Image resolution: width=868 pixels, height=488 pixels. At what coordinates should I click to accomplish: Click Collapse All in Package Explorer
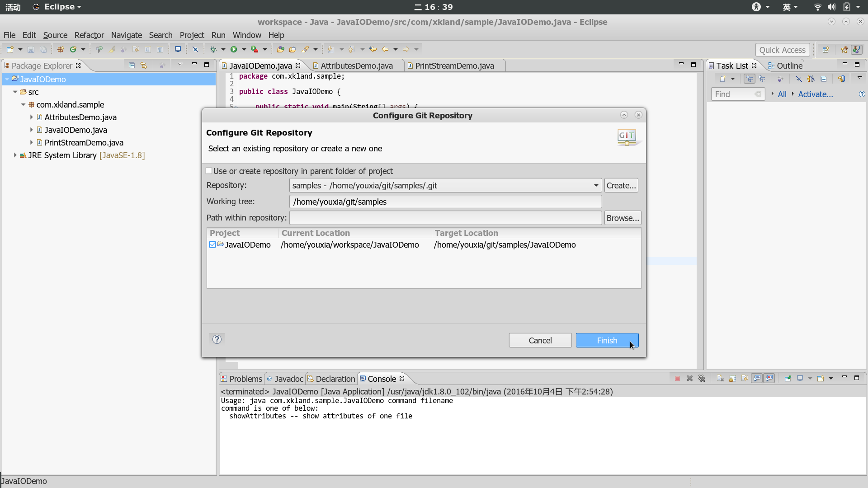132,65
